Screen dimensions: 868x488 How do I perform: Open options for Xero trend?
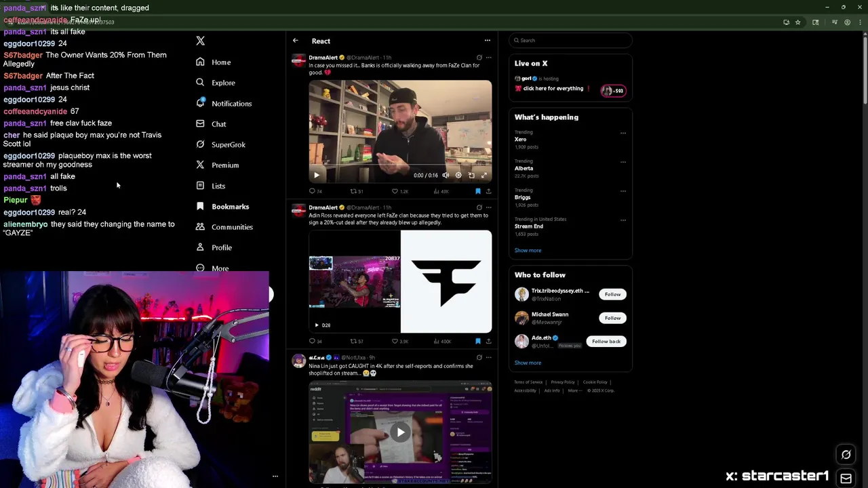623,133
